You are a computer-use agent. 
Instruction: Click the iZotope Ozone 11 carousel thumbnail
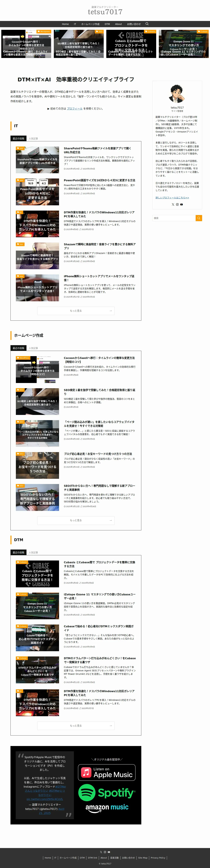coord(184,44)
